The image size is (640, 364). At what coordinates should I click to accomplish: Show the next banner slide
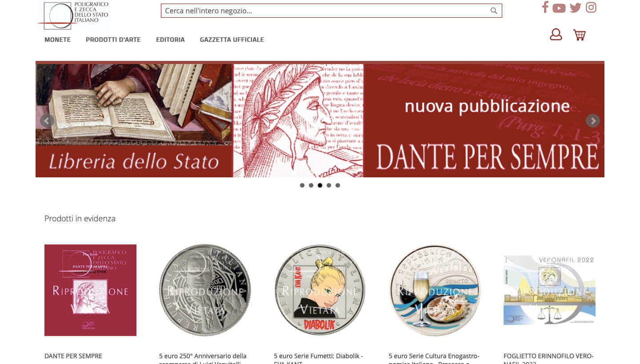tap(593, 120)
